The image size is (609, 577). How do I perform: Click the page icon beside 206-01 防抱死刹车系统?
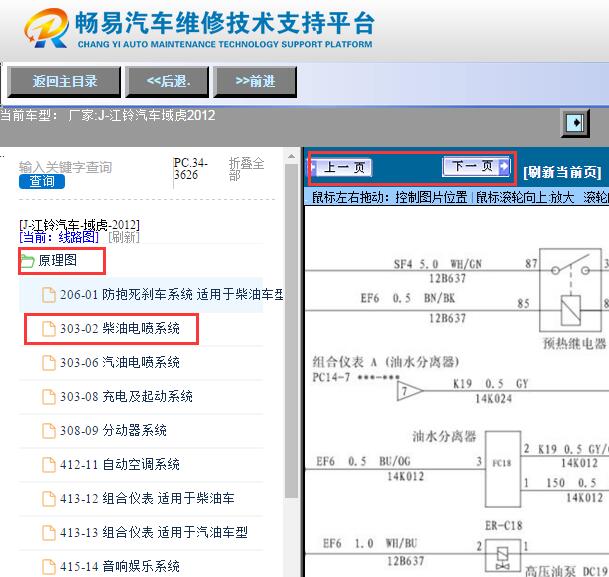[49, 295]
